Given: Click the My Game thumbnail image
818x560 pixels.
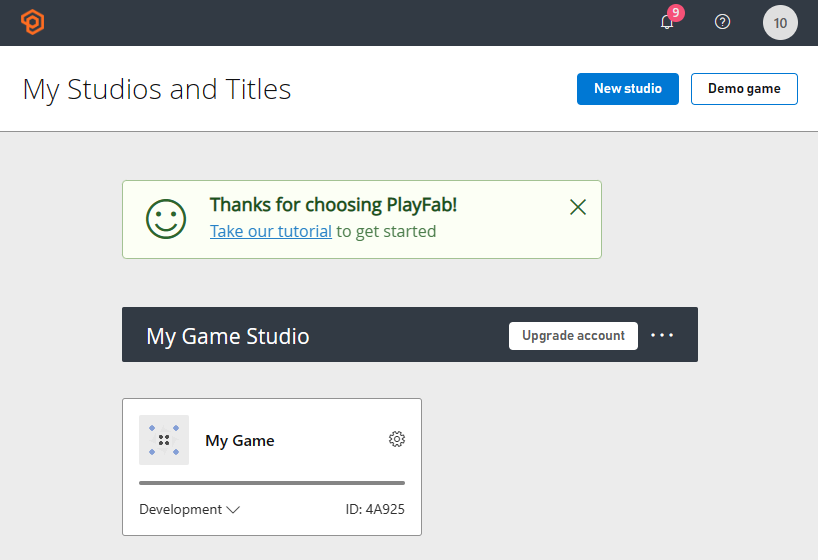Looking at the screenshot, I should point(164,440).
